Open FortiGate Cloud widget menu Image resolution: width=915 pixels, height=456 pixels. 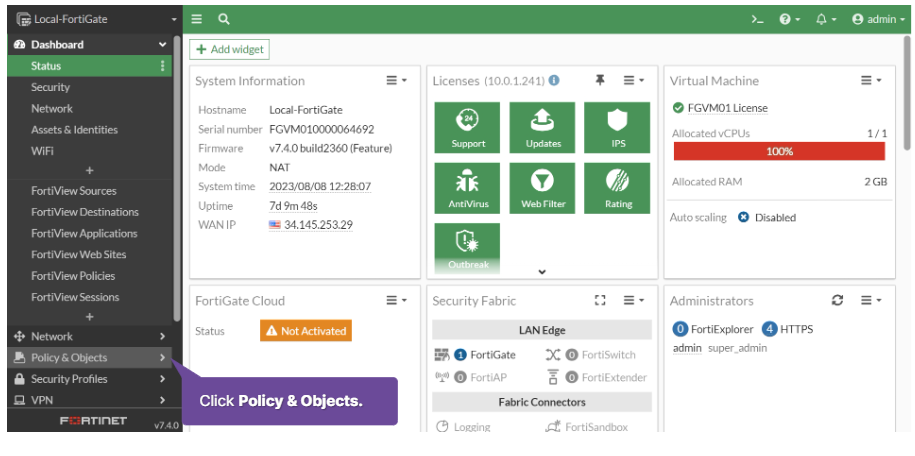[397, 300]
